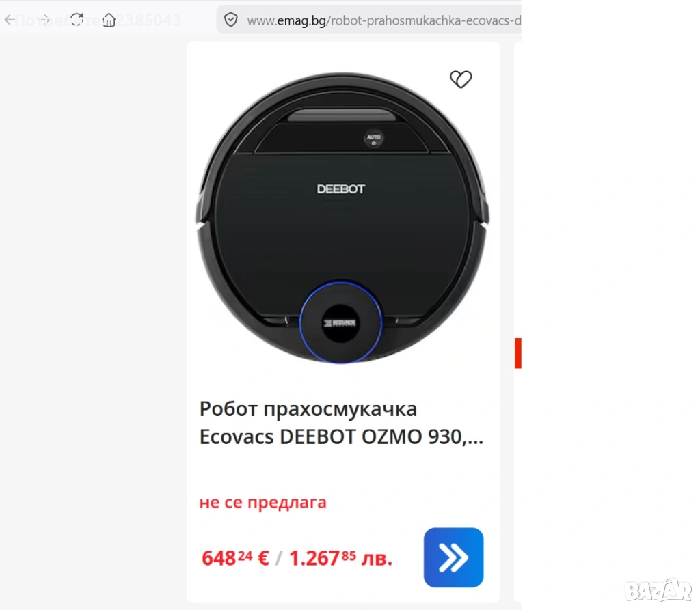Image resolution: width=700 pixels, height=610 pixels.
Task: Click the browser forward arrow
Action: pos(44,20)
